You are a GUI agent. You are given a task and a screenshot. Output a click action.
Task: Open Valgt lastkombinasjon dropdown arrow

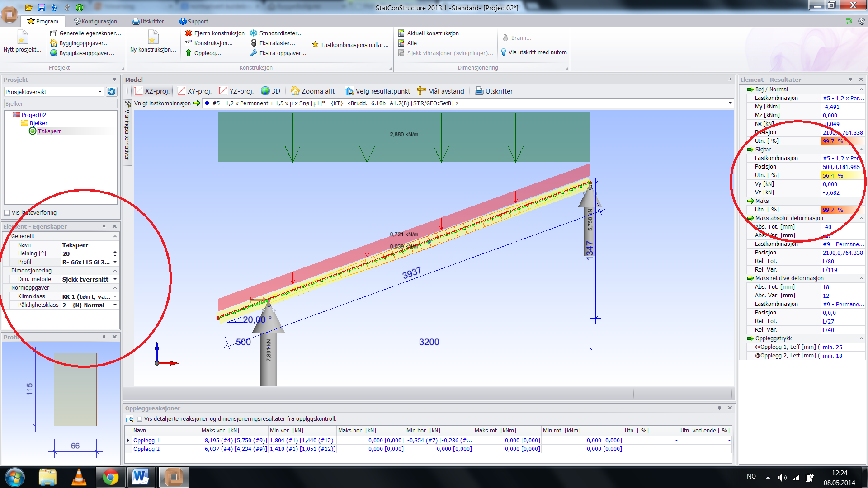tap(730, 103)
